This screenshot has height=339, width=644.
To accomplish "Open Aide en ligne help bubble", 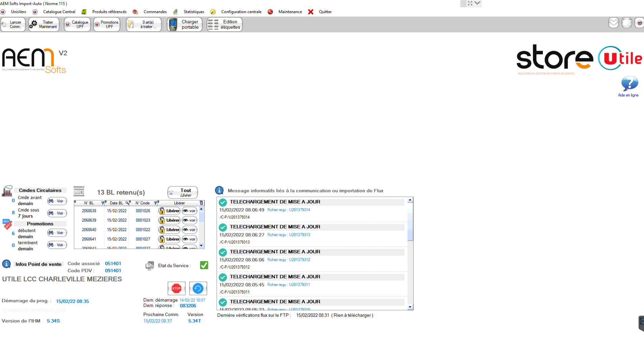I will coord(629,84).
